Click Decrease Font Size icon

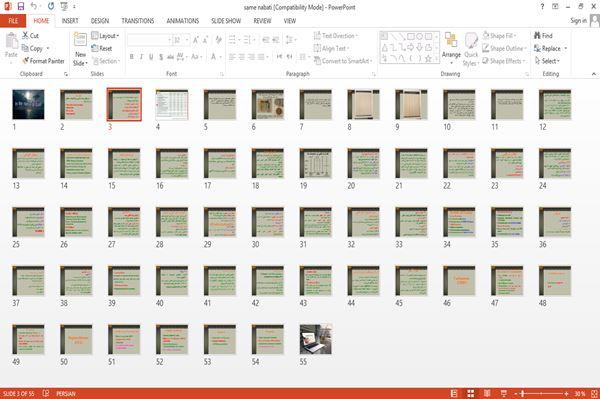(205, 40)
